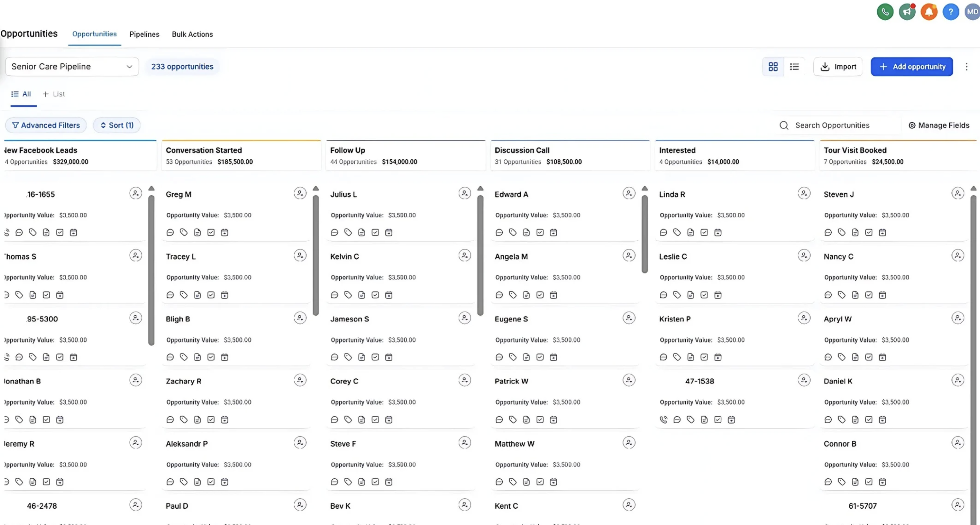This screenshot has width=980, height=525.
Task: Switch to board grid view
Action: point(773,67)
